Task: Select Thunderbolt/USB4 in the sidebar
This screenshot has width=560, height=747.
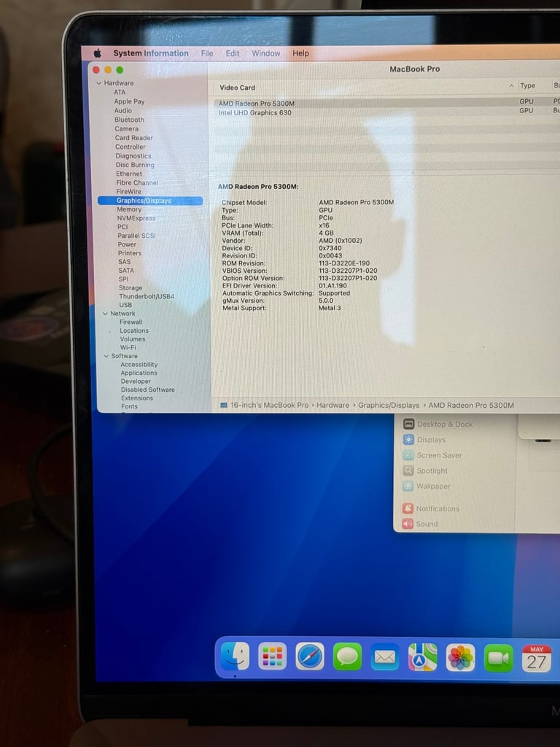Action: [x=147, y=296]
